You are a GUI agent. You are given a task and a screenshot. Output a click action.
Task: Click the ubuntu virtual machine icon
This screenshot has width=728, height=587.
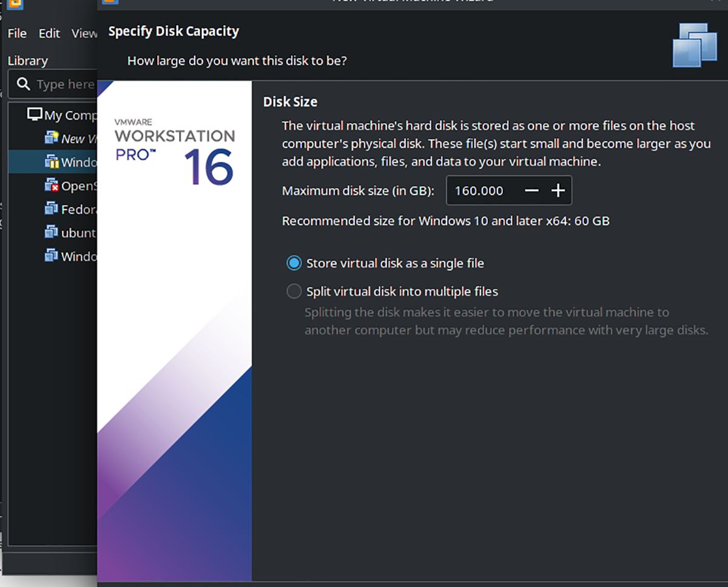52,232
